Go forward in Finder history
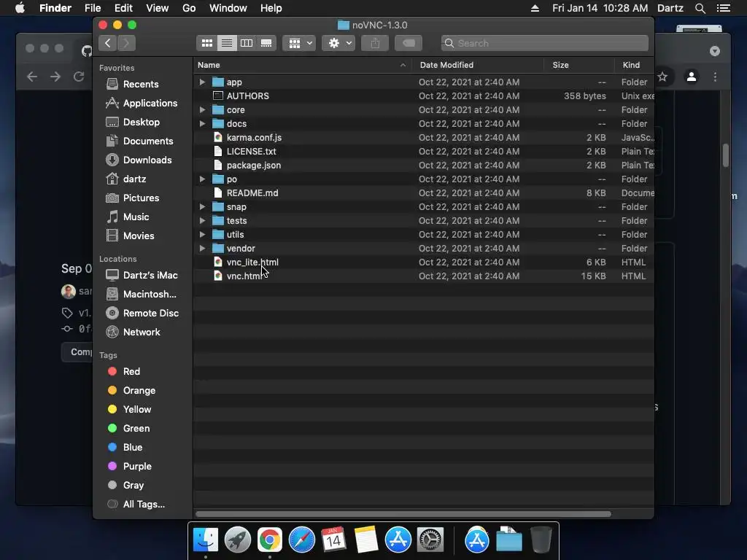This screenshot has height=560, width=747. pos(126,43)
